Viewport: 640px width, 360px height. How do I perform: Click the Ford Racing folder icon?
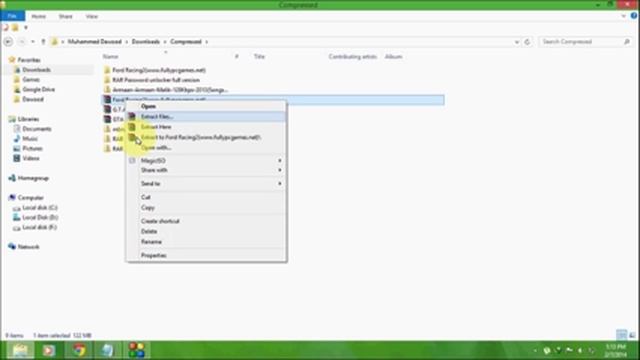tap(107, 70)
